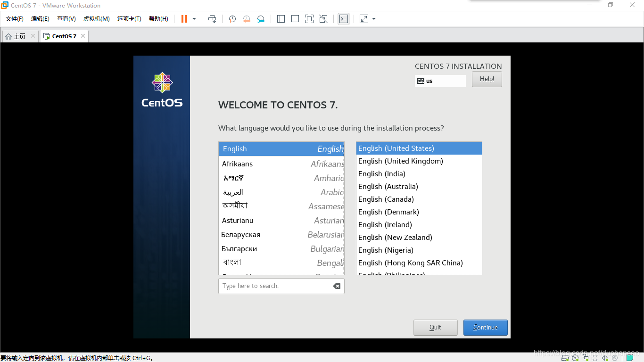Image resolution: width=644 pixels, height=362 pixels.
Task: Open the 文件(F) menu
Action: click(x=15, y=19)
